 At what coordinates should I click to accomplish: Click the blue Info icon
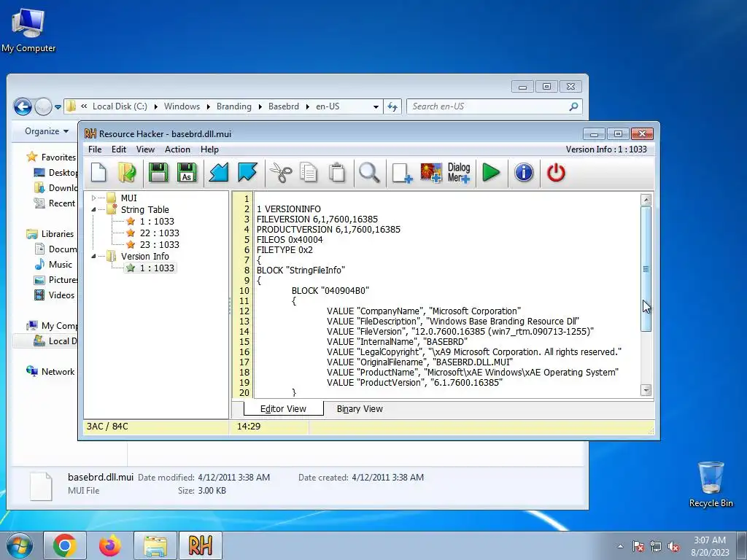tap(524, 172)
